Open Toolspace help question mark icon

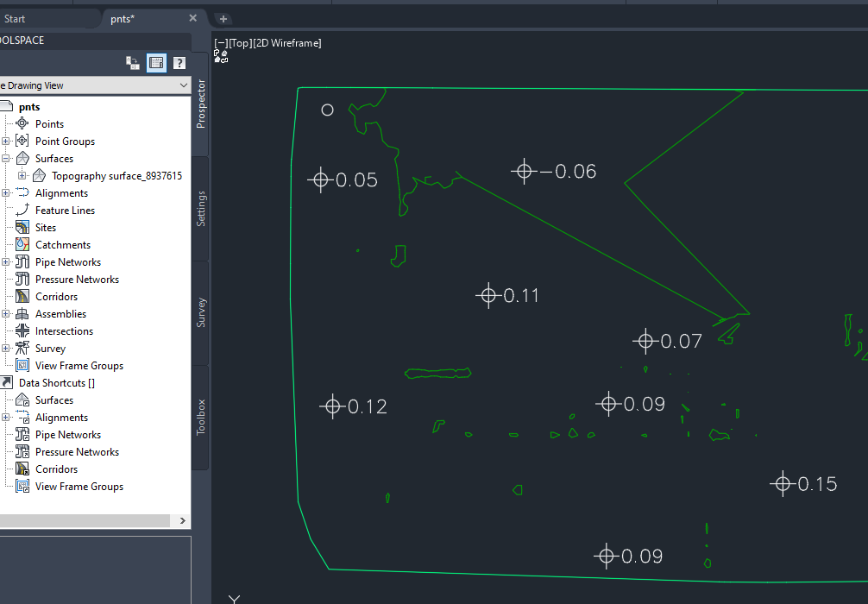point(179,63)
